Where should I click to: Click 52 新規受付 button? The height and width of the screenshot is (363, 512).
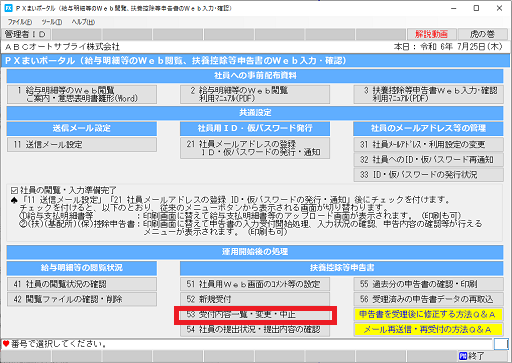(255, 299)
